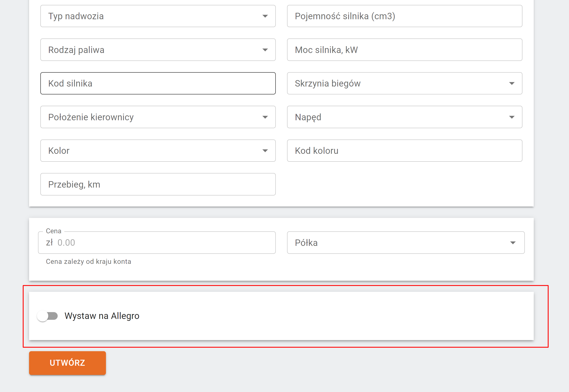Focus the Pojemność silnika (cm3) field
The height and width of the screenshot is (392, 569).
404,16
